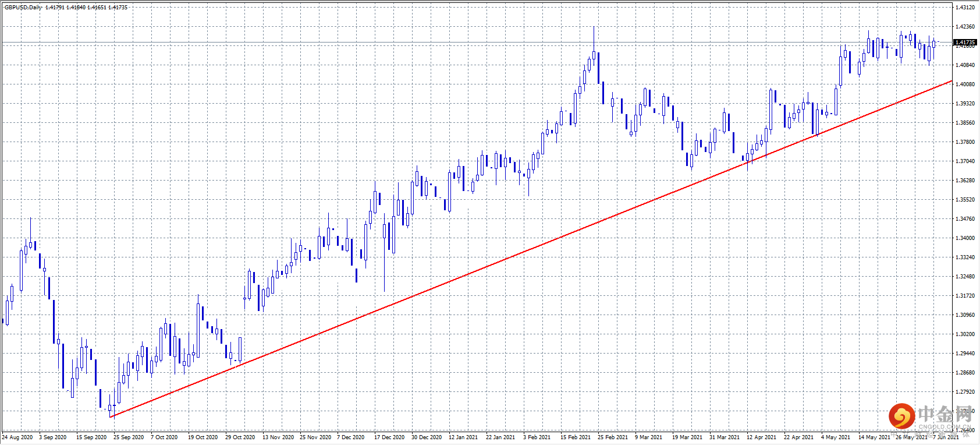Click the 12 Apr 2021 date label
Screen dimensions: 980x445
[x=762, y=437]
